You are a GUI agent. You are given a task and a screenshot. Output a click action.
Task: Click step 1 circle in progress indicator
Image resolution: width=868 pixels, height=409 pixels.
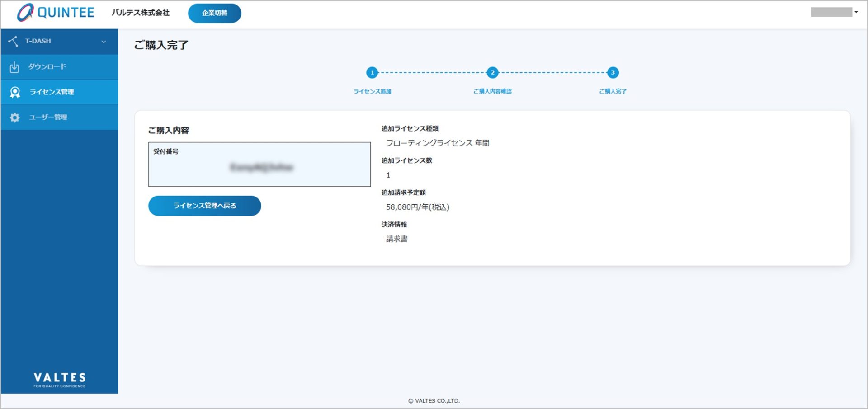tap(372, 72)
